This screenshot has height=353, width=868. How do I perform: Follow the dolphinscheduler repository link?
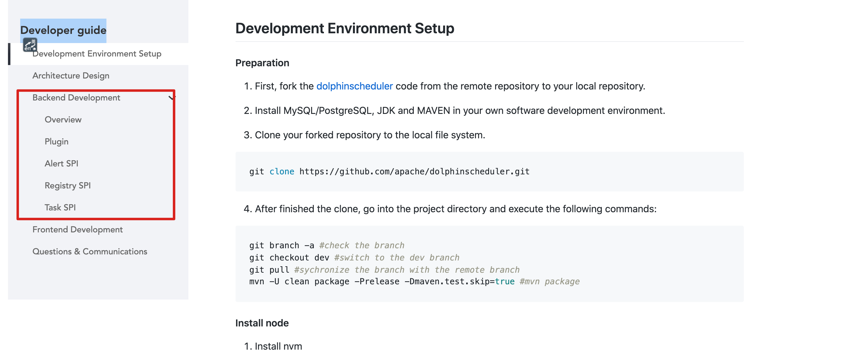tap(354, 86)
